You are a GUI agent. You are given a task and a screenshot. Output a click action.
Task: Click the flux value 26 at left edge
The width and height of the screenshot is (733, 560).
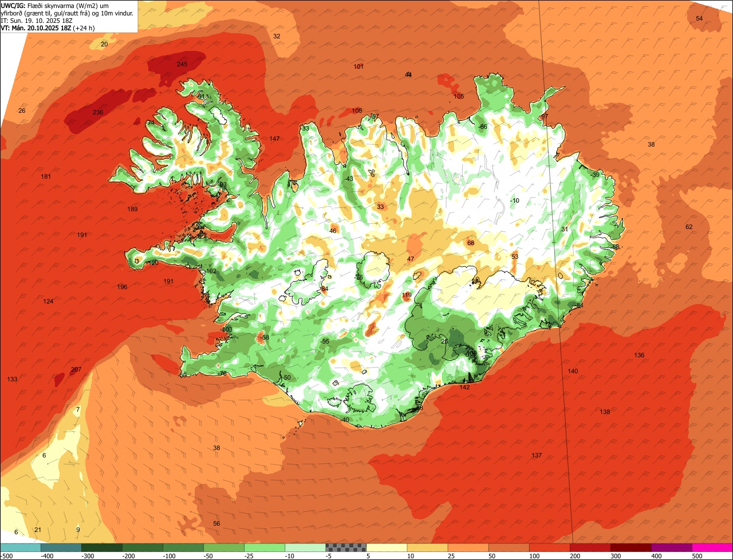pyautogui.click(x=22, y=111)
